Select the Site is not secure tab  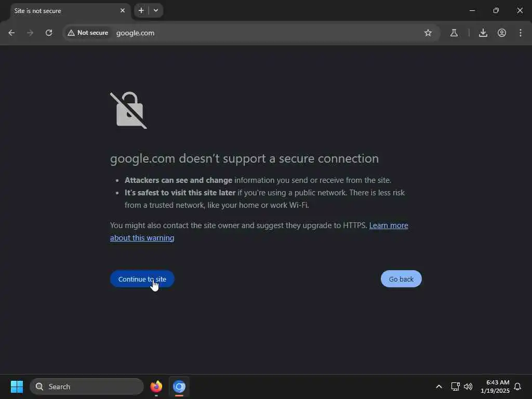[x=64, y=11]
